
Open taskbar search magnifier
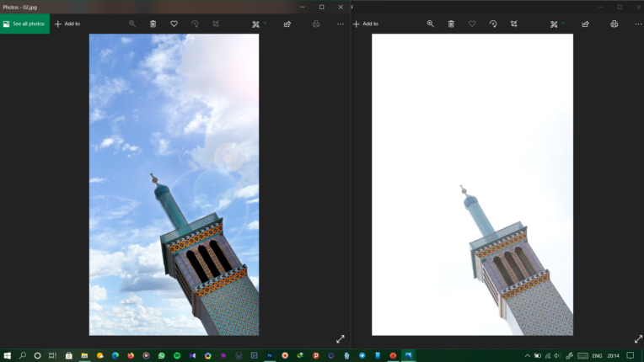pos(23,355)
